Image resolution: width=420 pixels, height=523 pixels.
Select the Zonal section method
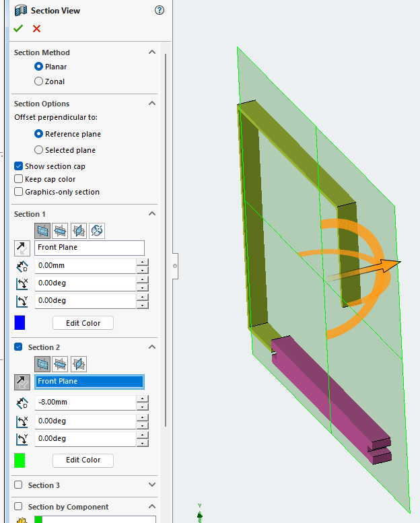coord(39,81)
